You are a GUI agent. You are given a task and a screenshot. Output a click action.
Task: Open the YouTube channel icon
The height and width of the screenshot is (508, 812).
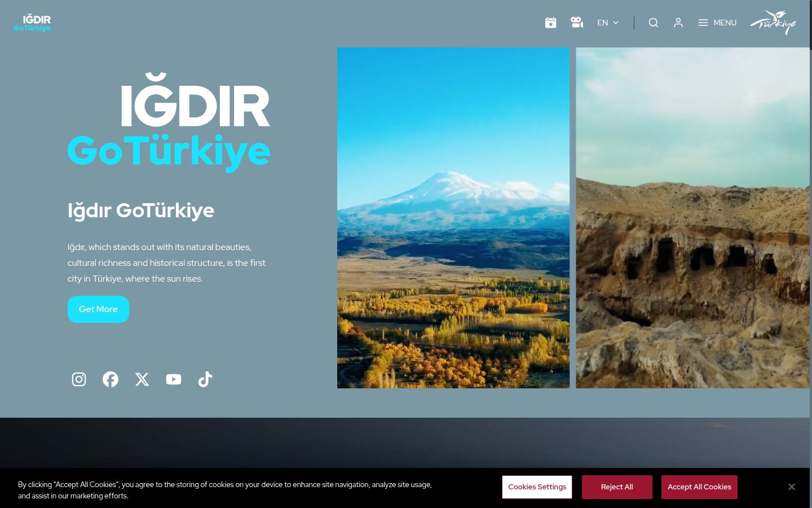(x=174, y=379)
